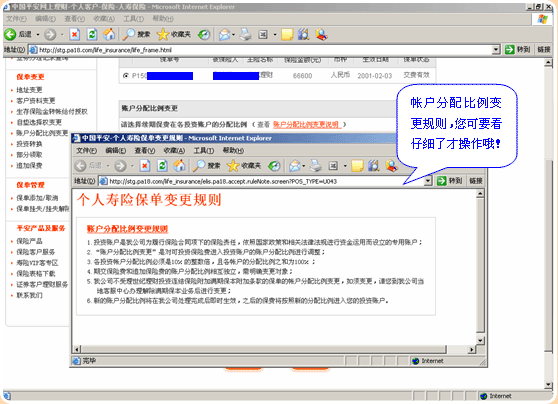Image resolution: width=558 pixels, height=404 pixels.
Task: Click Search magnifier in main browser toolbar
Action: (128, 35)
